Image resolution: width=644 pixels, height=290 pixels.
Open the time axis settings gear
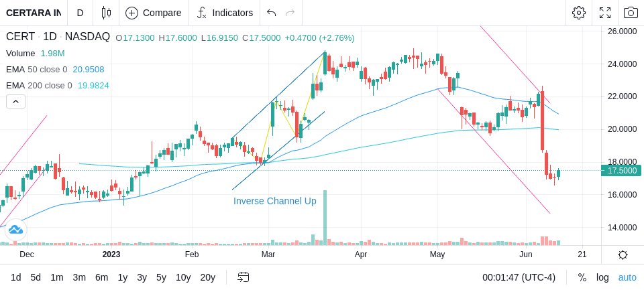pos(623,255)
